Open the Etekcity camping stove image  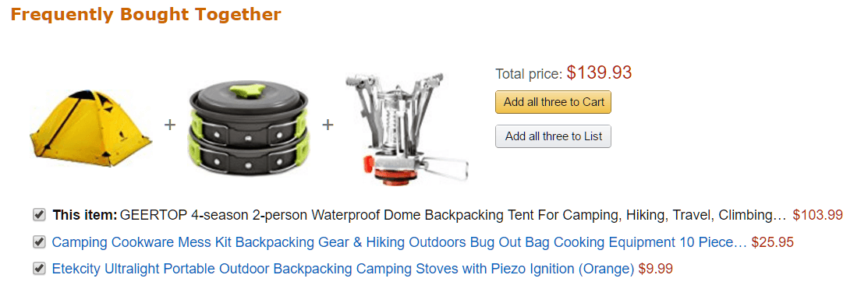coord(407,128)
